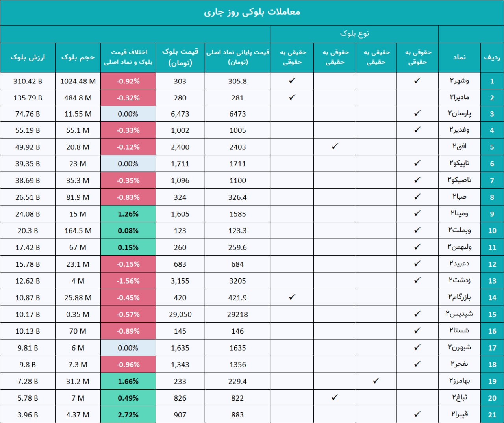Select the checkmark in the مادیرا۲ row

click(292, 97)
